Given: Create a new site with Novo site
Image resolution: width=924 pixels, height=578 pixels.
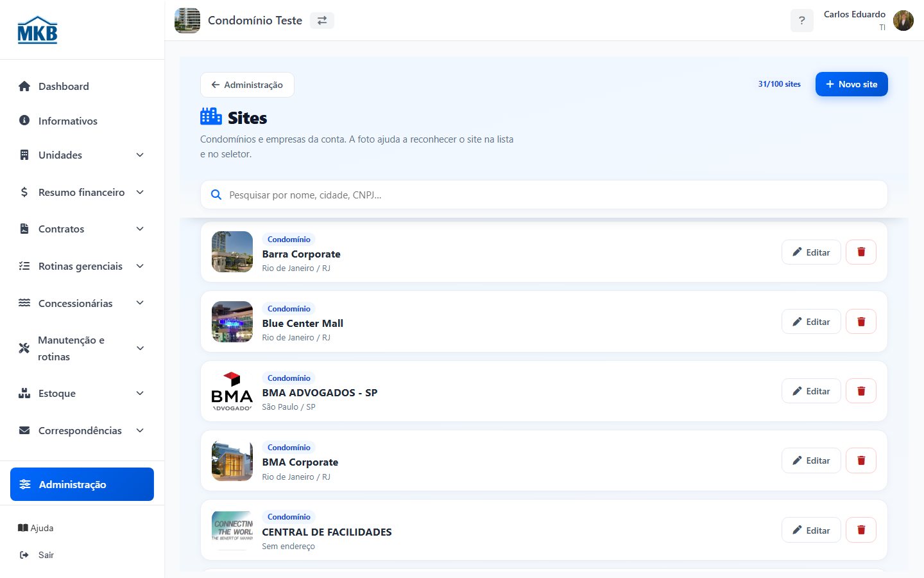Looking at the screenshot, I should click(851, 84).
